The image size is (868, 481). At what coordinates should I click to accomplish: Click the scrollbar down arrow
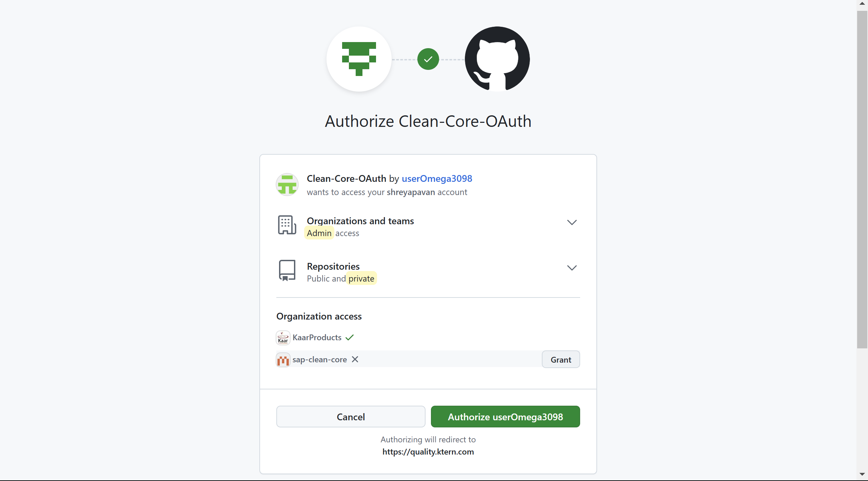pyautogui.click(x=862, y=474)
